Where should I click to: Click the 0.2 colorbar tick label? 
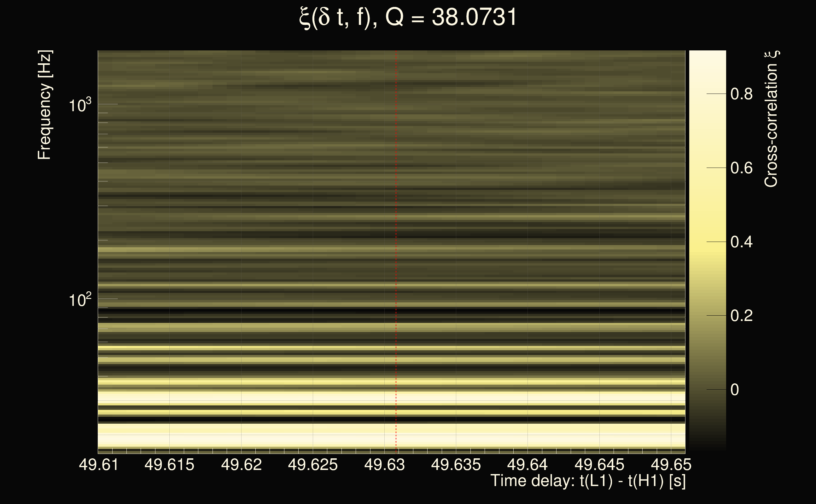pyautogui.click(x=741, y=316)
